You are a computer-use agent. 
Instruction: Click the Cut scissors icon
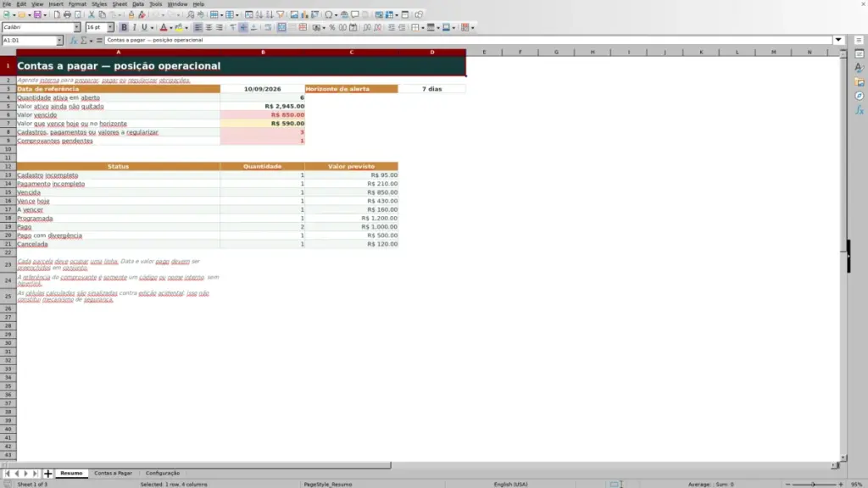[92, 15]
